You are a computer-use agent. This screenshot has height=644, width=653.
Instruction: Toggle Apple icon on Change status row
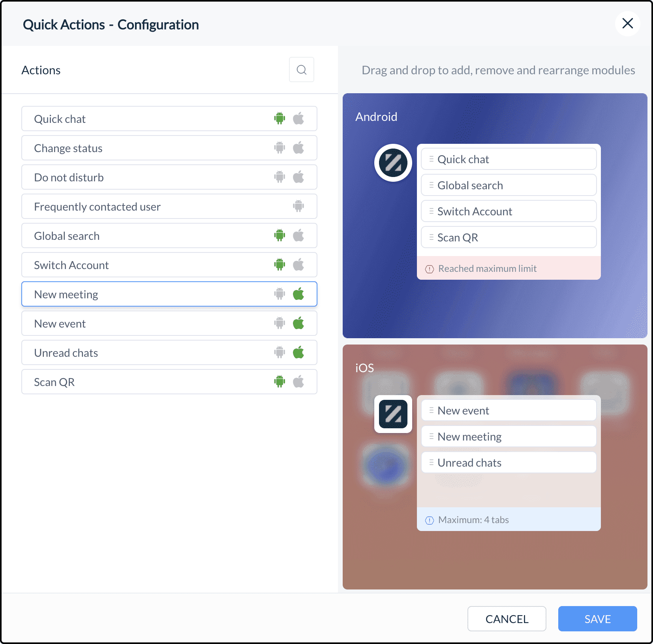click(298, 148)
